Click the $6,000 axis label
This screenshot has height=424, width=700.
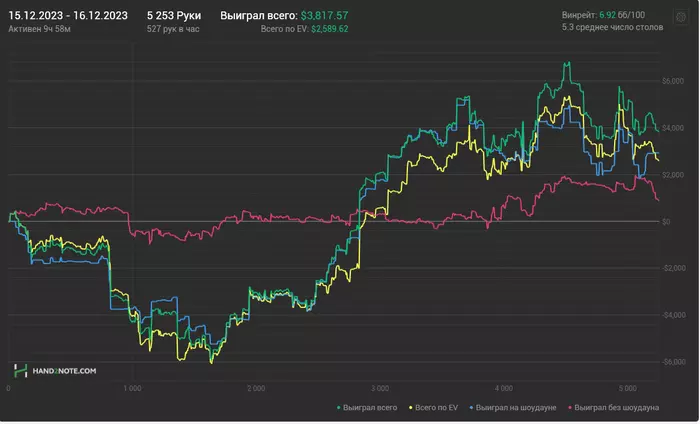[672, 80]
